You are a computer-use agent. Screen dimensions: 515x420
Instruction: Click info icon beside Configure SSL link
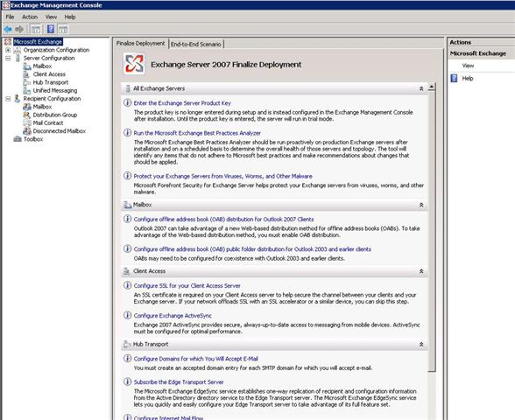pyautogui.click(x=128, y=285)
